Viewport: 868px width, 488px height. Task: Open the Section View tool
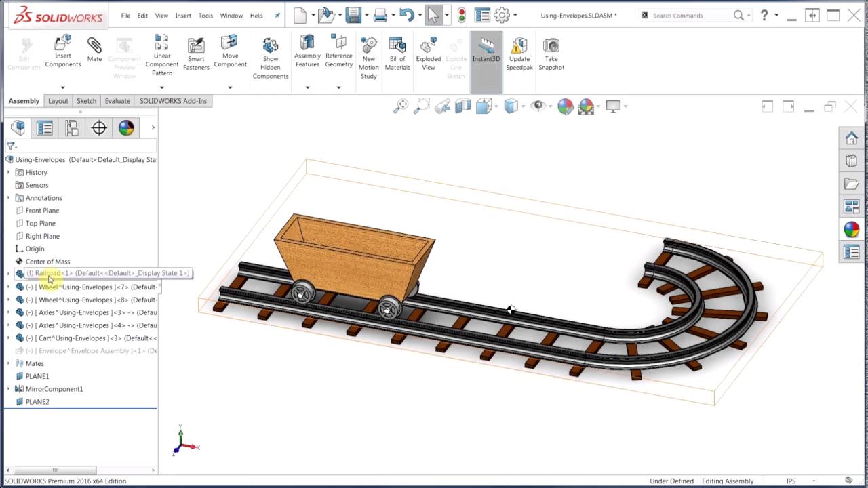(x=462, y=106)
